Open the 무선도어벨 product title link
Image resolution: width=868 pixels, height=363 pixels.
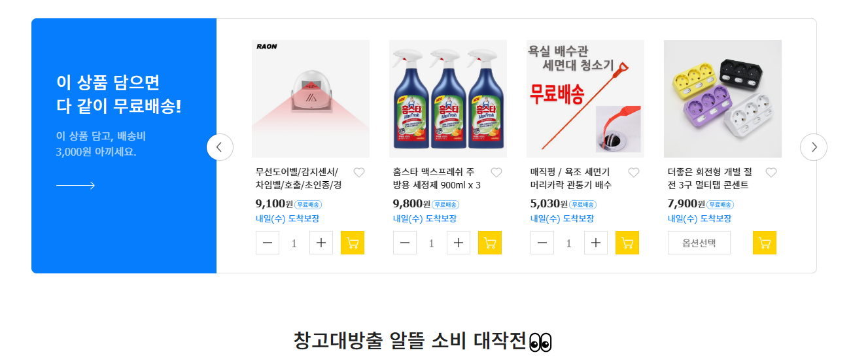pos(299,179)
